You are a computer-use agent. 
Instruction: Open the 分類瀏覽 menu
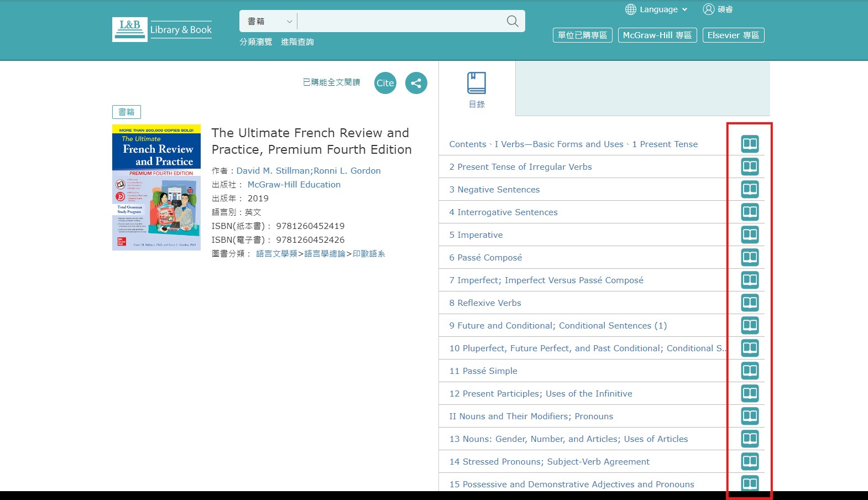pyautogui.click(x=255, y=42)
